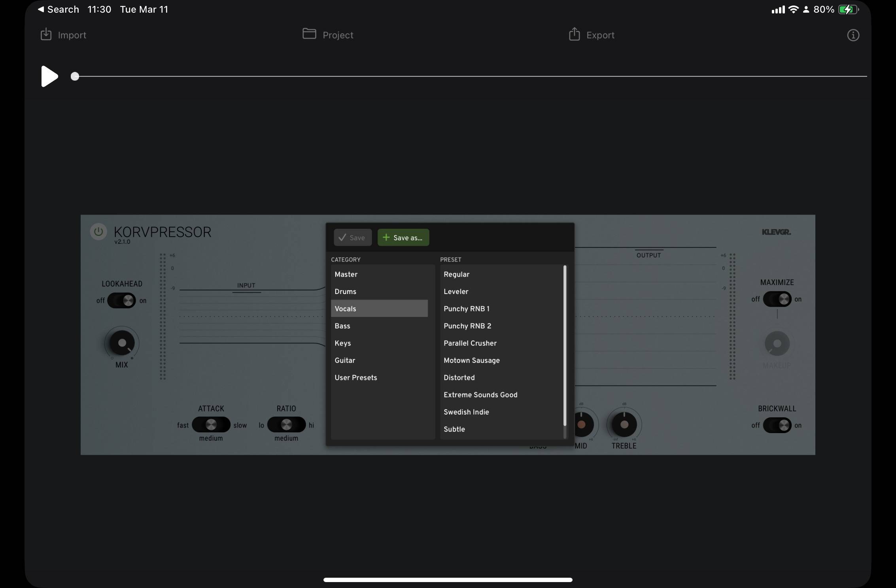Click the Treble knob
Viewport: 896px width, 588px height.
click(x=624, y=424)
